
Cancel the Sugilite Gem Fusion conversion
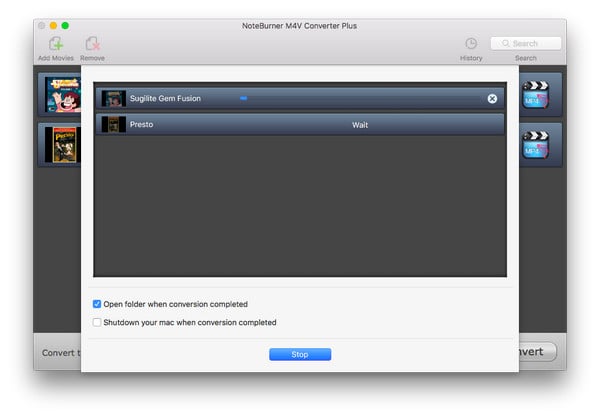click(492, 99)
